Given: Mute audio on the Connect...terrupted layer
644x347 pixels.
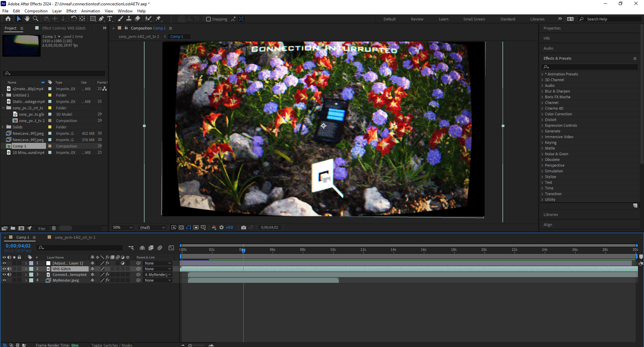Looking at the screenshot, I should pyautogui.click(x=9, y=274).
